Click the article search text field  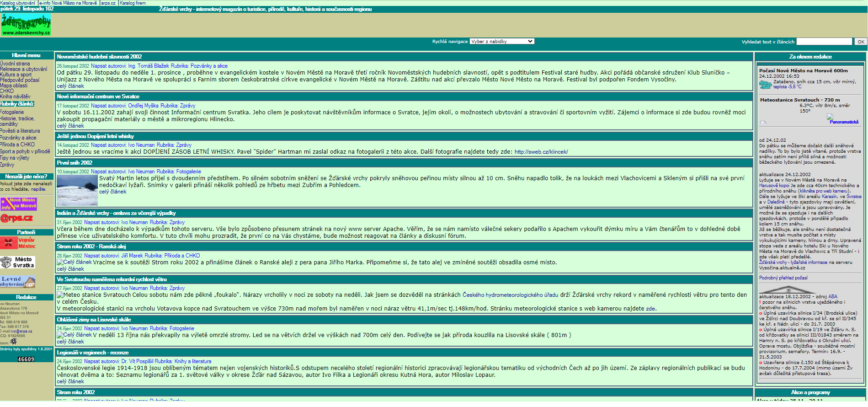[824, 42]
